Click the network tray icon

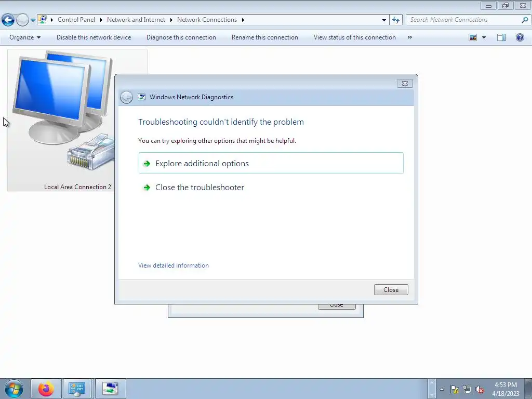click(467, 389)
